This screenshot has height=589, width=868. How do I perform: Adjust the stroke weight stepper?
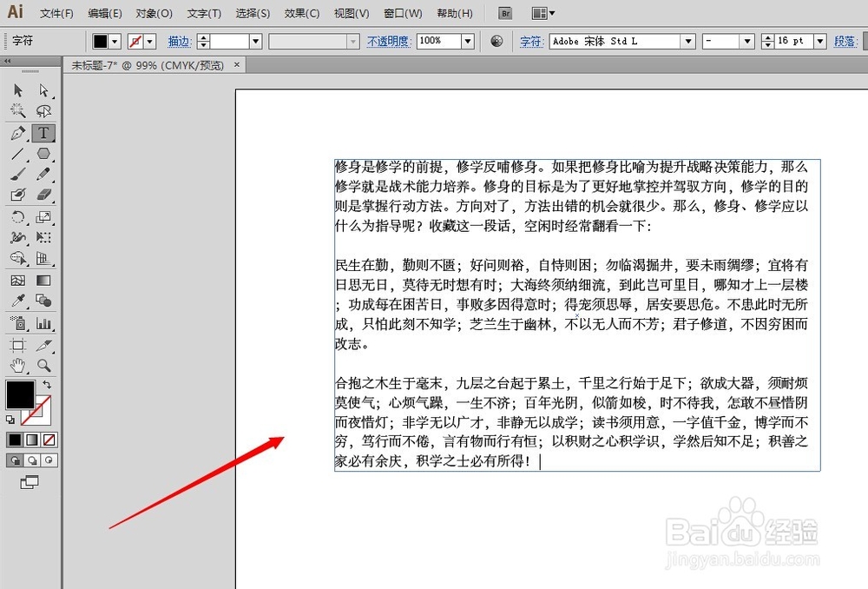click(204, 41)
